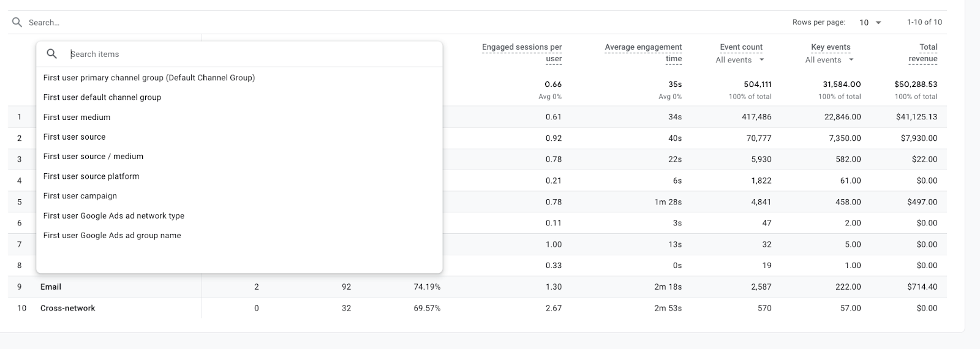Sort by Total revenue column header
This screenshot has height=349, width=980.
(x=923, y=53)
